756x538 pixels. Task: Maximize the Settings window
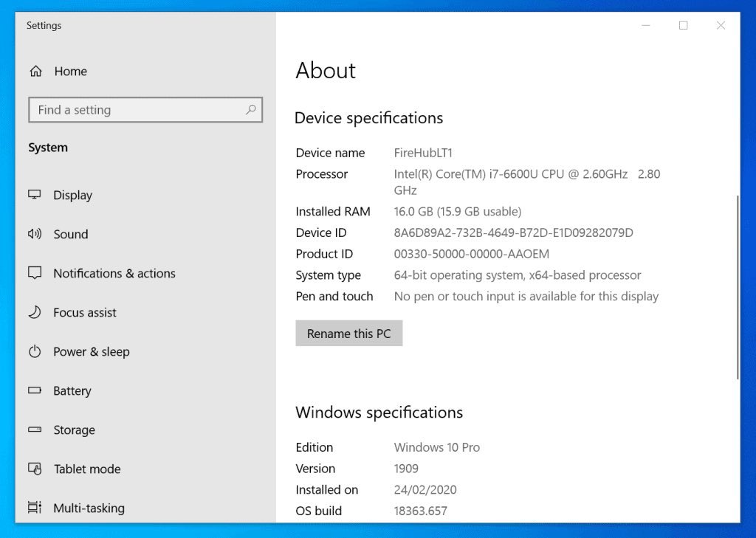pos(683,25)
